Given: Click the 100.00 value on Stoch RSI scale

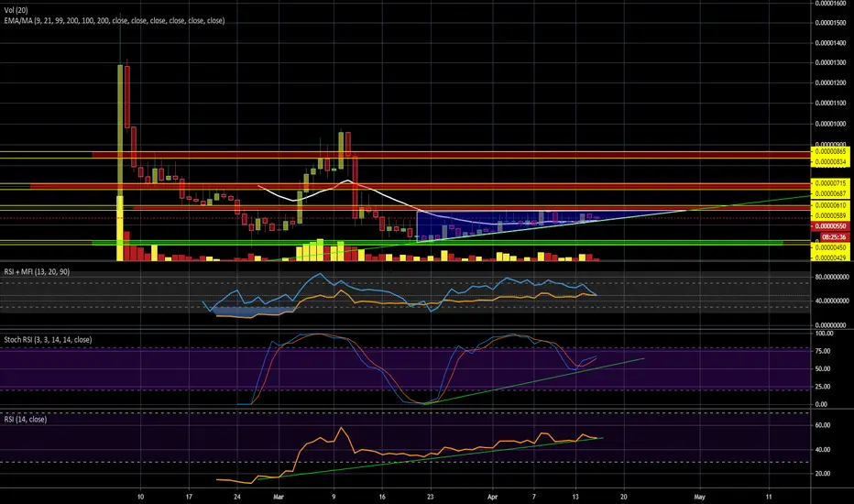Looking at the screenshot, I should 824,334.
